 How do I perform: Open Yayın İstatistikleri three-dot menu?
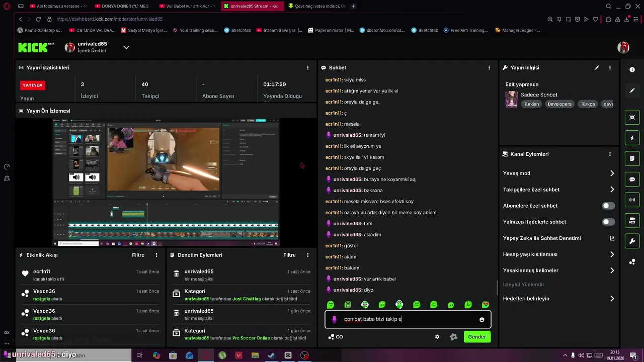[308, 67]
